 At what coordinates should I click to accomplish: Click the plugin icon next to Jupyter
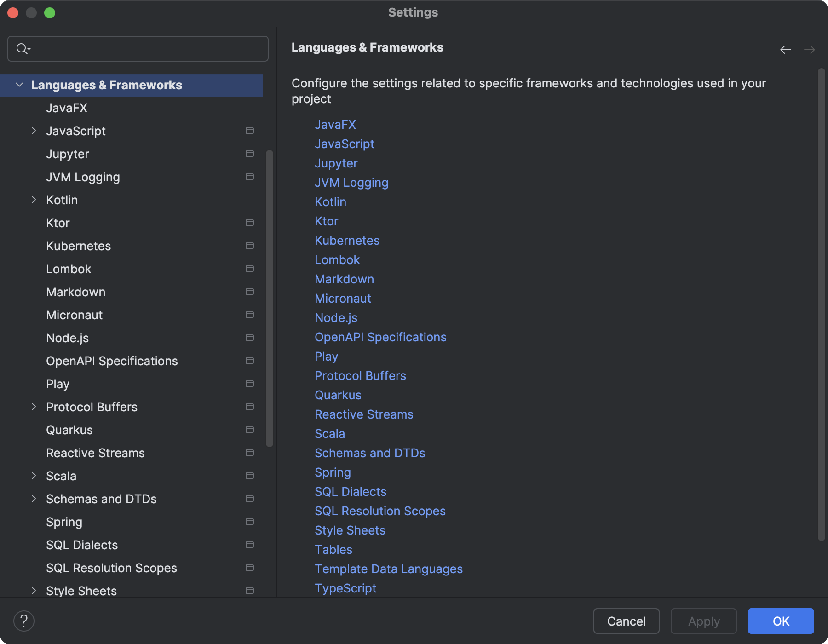pos(250,154)
